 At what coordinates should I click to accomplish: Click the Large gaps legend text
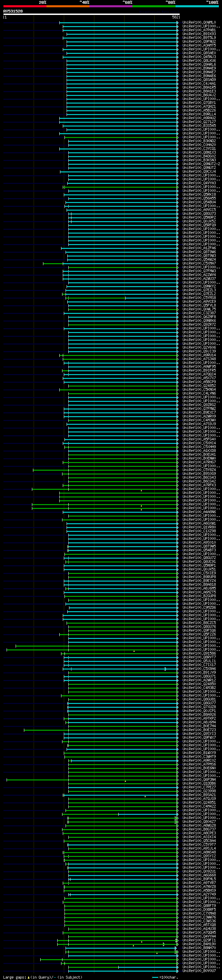pyautogui.click(x=43, y=977)
